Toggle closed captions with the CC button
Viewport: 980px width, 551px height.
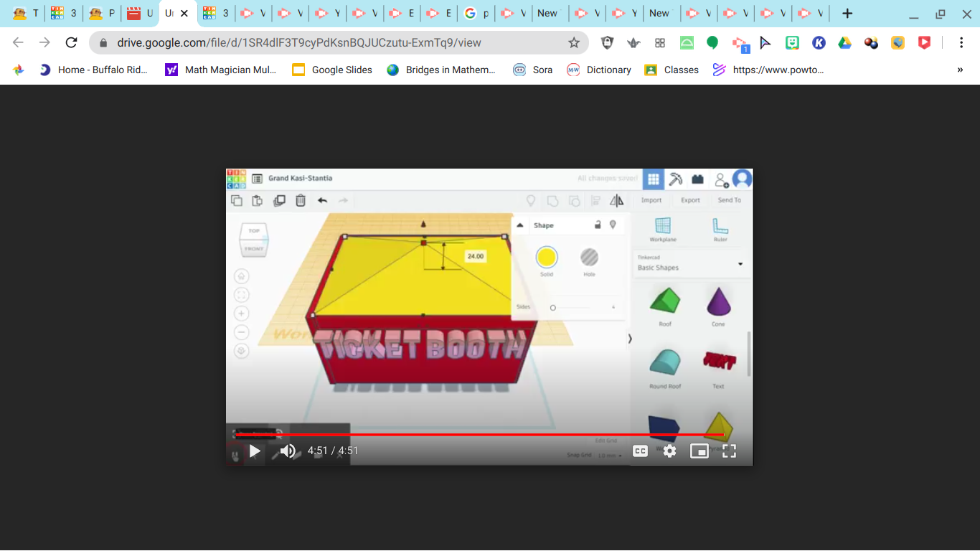pyautogui.click(x=640, y=451)
